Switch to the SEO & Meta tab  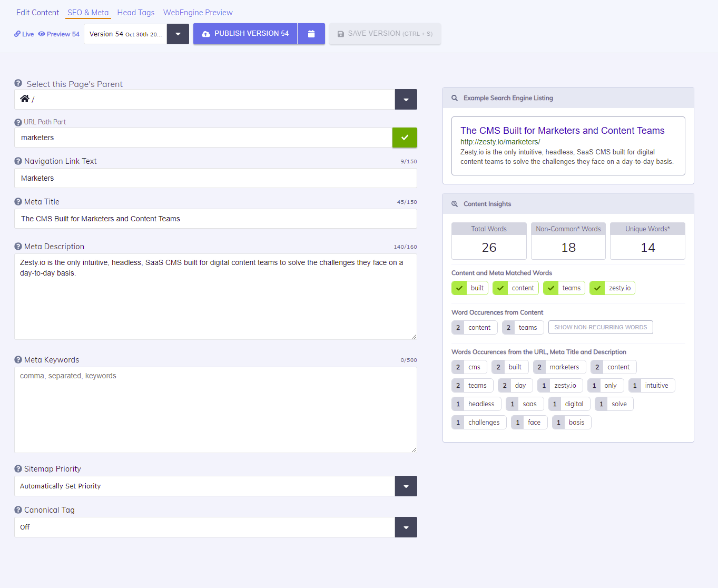click(88, 13)
